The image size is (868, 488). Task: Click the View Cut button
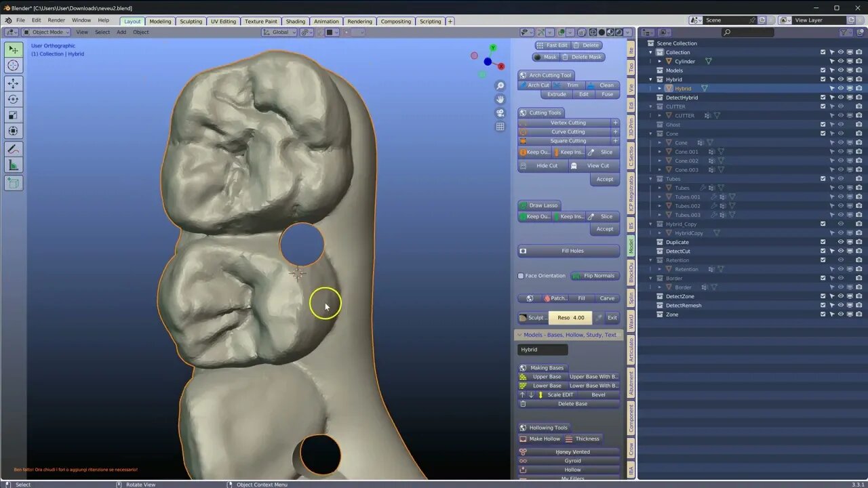coord(594,165)
